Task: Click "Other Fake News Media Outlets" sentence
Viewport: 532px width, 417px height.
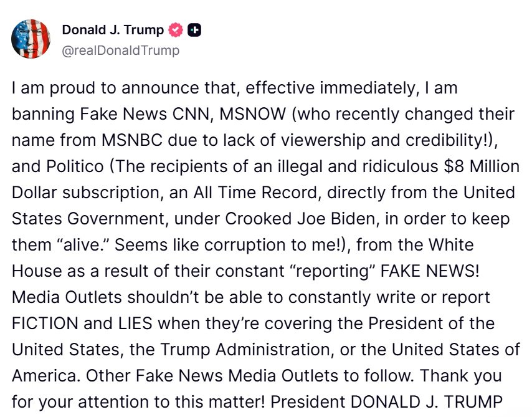Action: (211, 376)
